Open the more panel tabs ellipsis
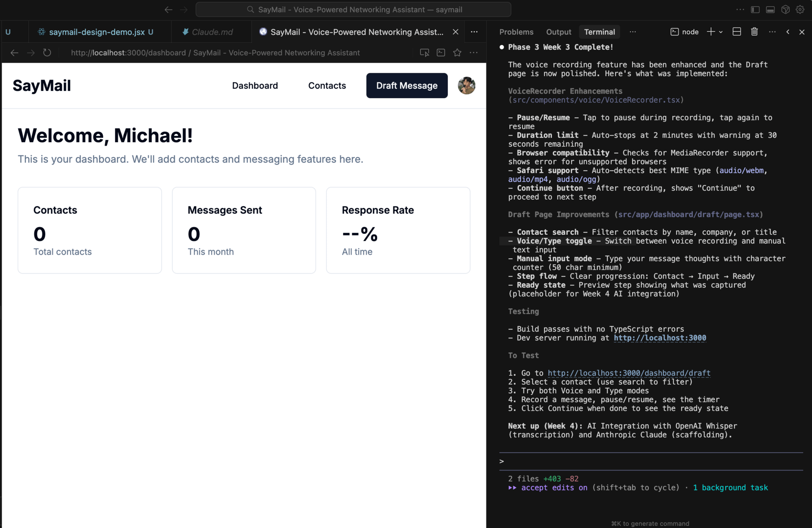Screen dimensions: 812x528 point(632,32)
